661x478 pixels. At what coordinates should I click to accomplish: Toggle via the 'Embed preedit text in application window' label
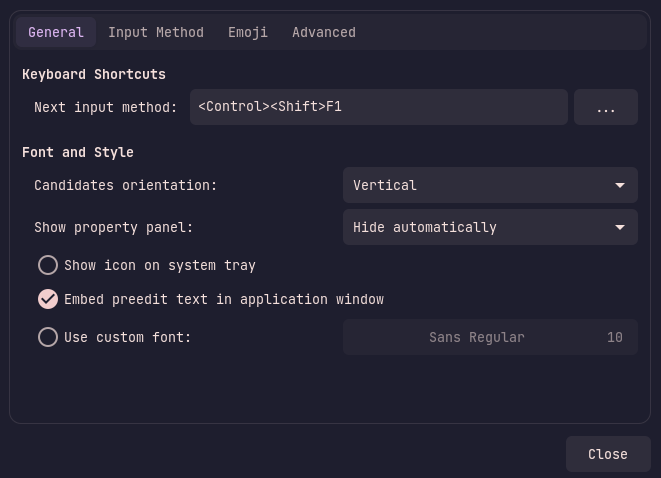click(224, 299)
